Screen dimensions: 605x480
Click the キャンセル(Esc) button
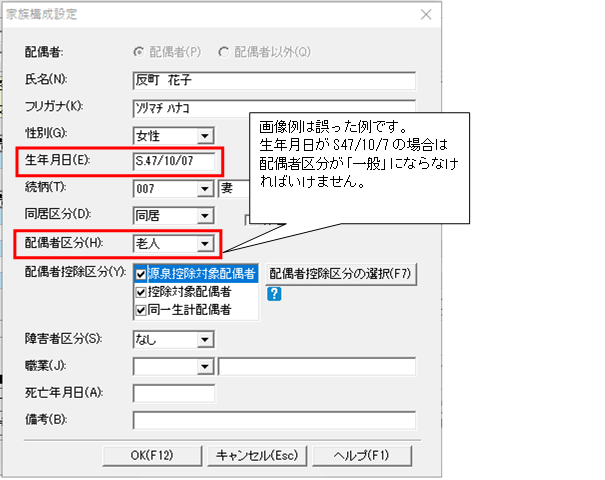pos(257,456)
